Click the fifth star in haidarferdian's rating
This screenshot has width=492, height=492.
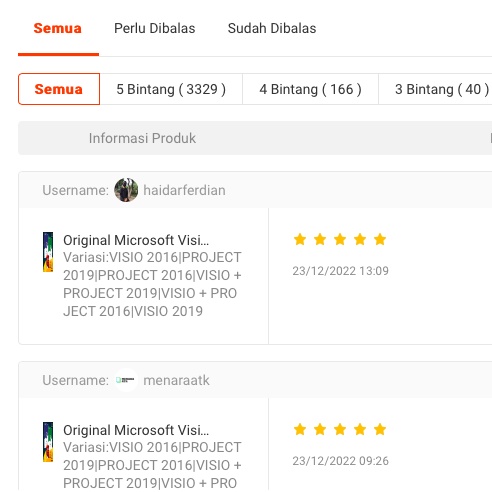coord(380,239)
